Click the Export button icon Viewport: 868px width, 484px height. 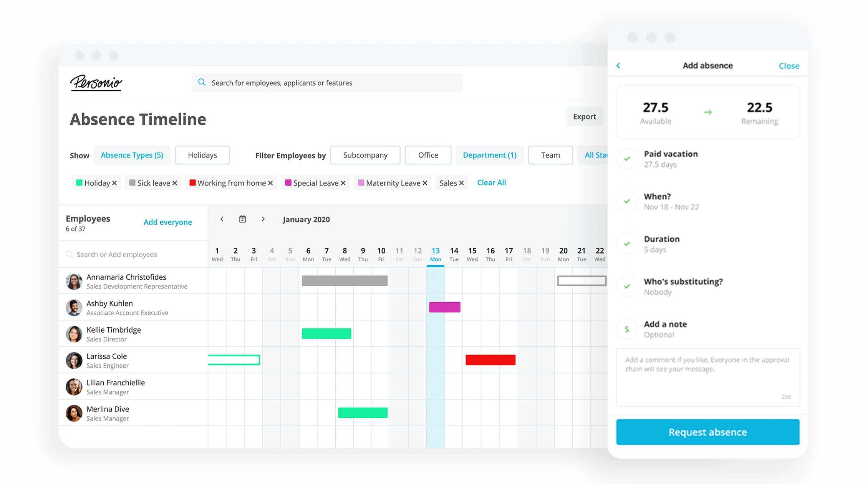584,116
